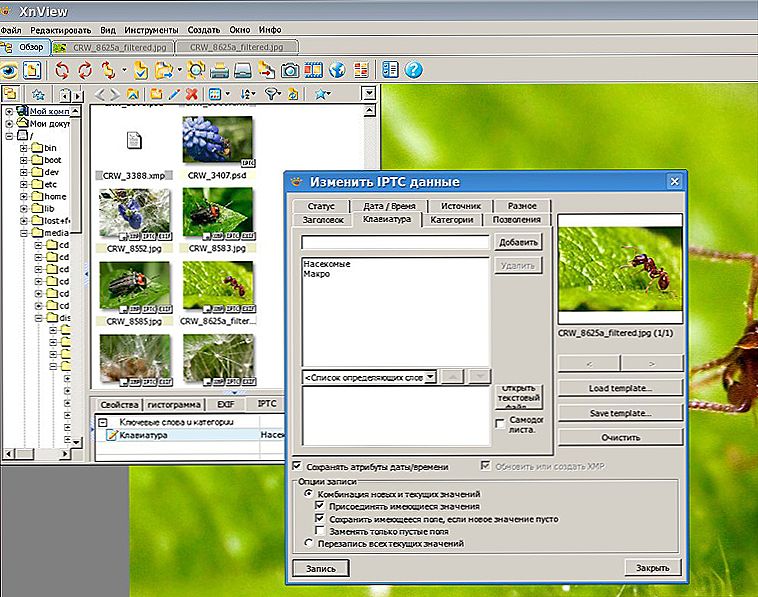Click the keyword input field above the list
This screenshot has height=597, width=758.
point(395,242)
